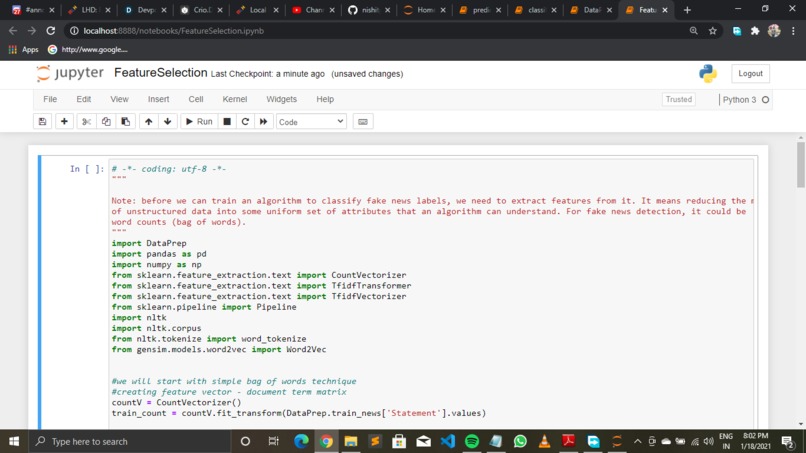
Task: Open cell type dropdown showing Code
Action: pyautogui.click(x=311, y=122)
